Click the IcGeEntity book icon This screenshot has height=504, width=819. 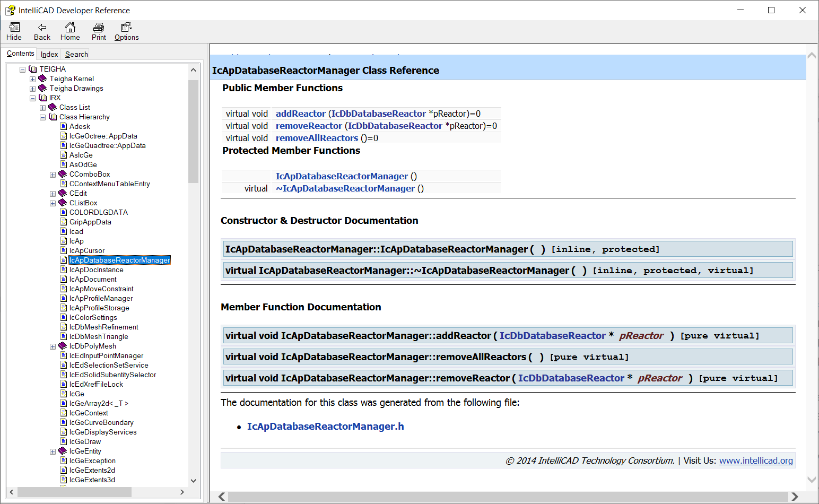[63, 451]
